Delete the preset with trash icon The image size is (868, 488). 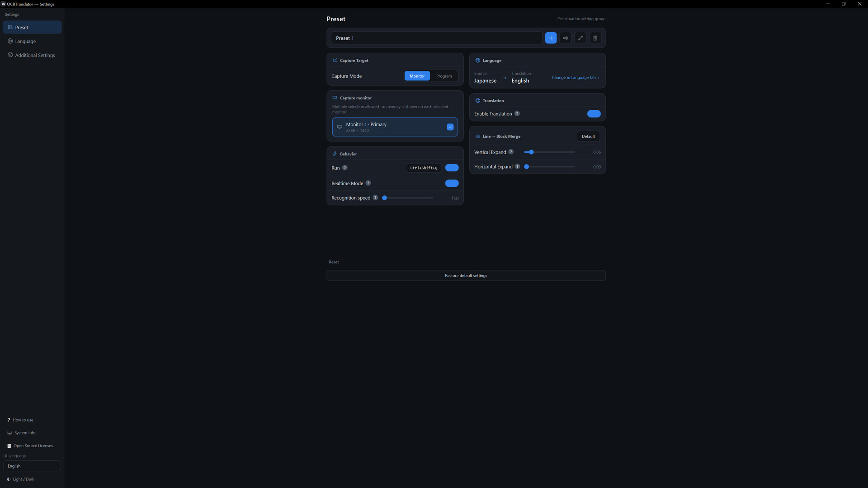pos(595,38)
